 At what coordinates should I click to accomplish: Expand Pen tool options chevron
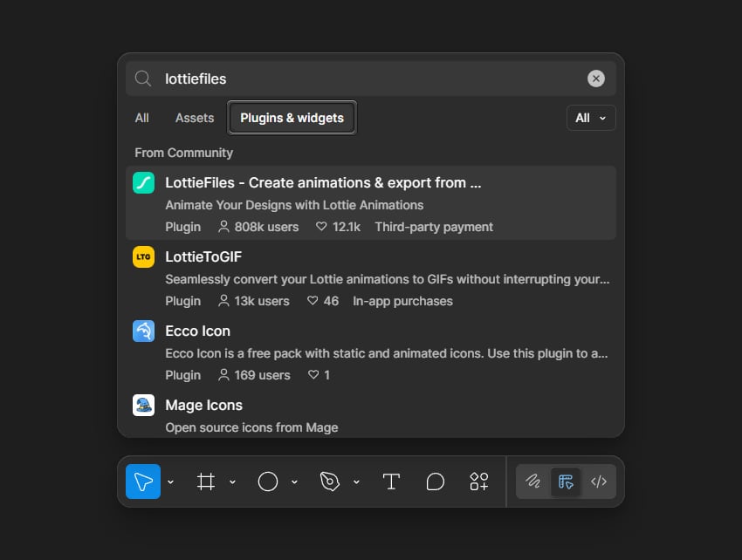point(356,482)
